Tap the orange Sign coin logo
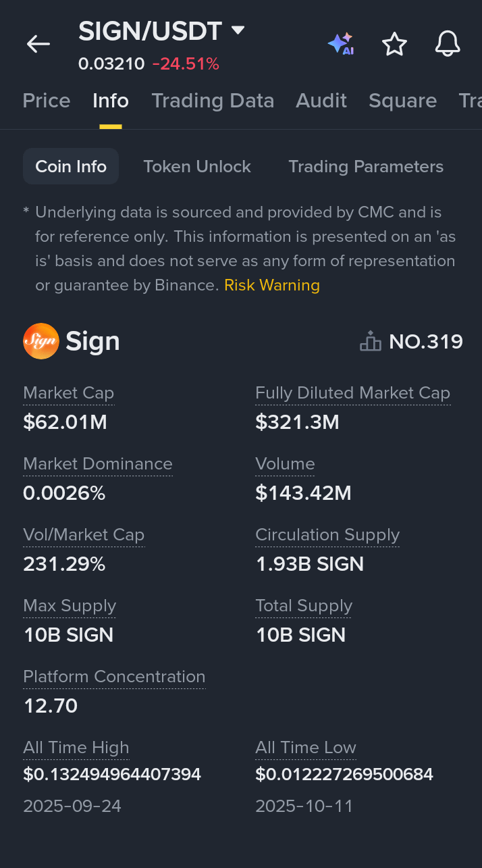The image size is (482, 868). click(x=41, y=341)
